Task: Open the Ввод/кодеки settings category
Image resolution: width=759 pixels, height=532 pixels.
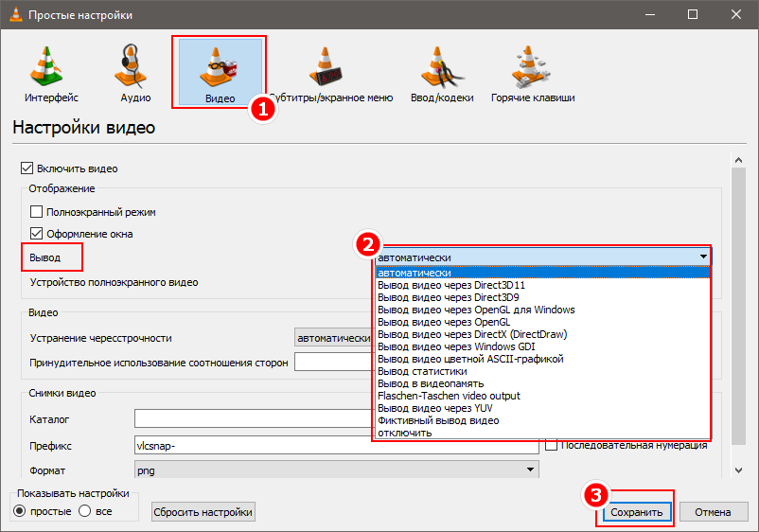Action: pyautogui.click(x=442, y=74)
